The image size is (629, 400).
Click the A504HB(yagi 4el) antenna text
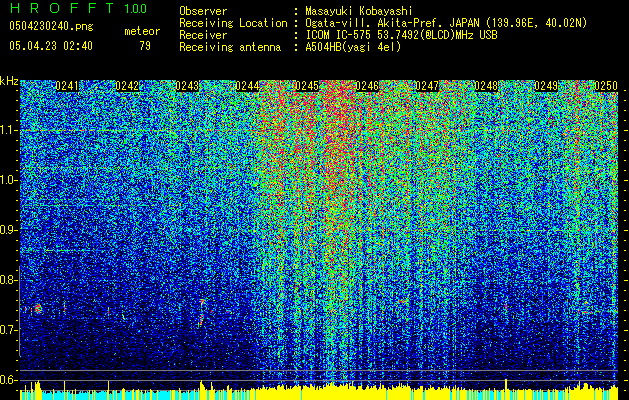point(353,47)
